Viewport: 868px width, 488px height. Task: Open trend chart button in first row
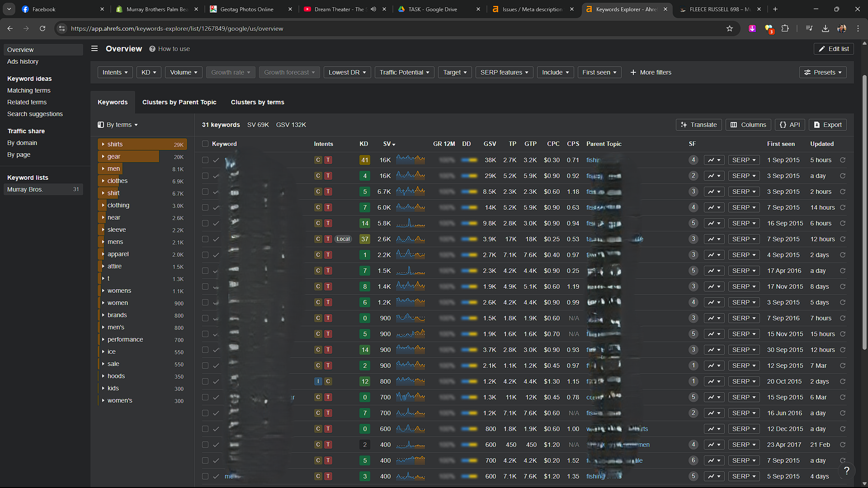click(714, 160)
